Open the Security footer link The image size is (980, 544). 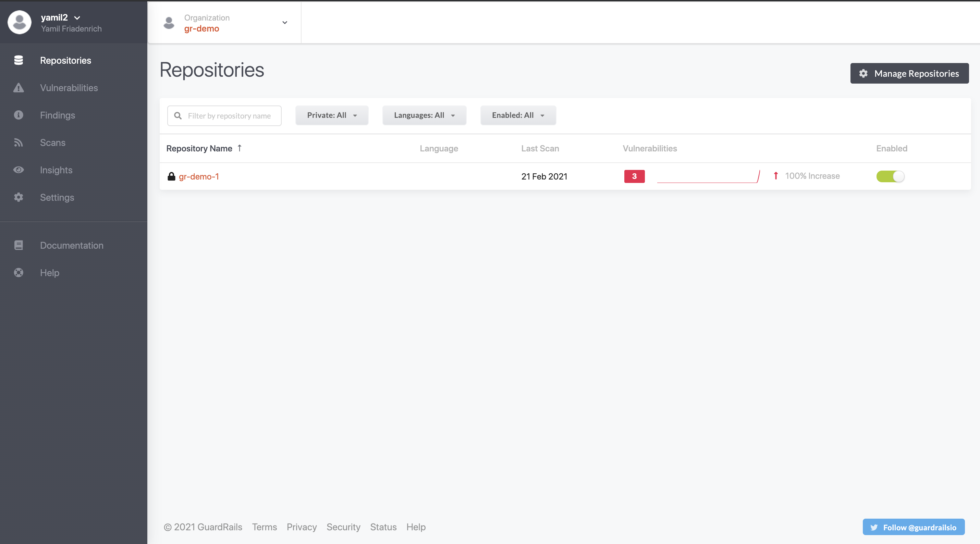pyautogui.click(x=343, y=527)
